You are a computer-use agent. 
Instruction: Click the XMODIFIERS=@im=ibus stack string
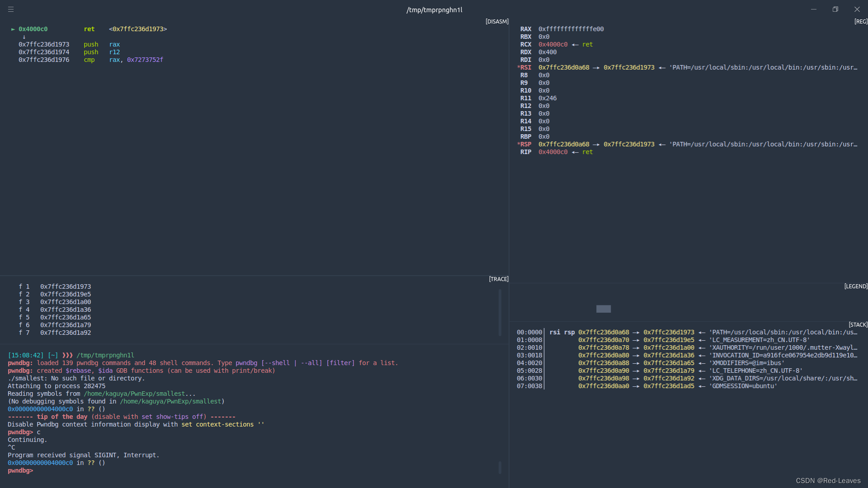pos(746,363)
